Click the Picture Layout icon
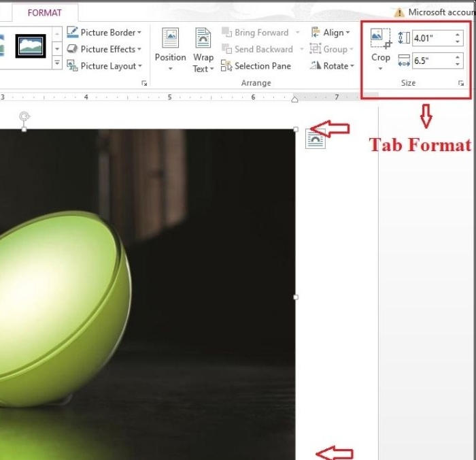 pos(72,65)
